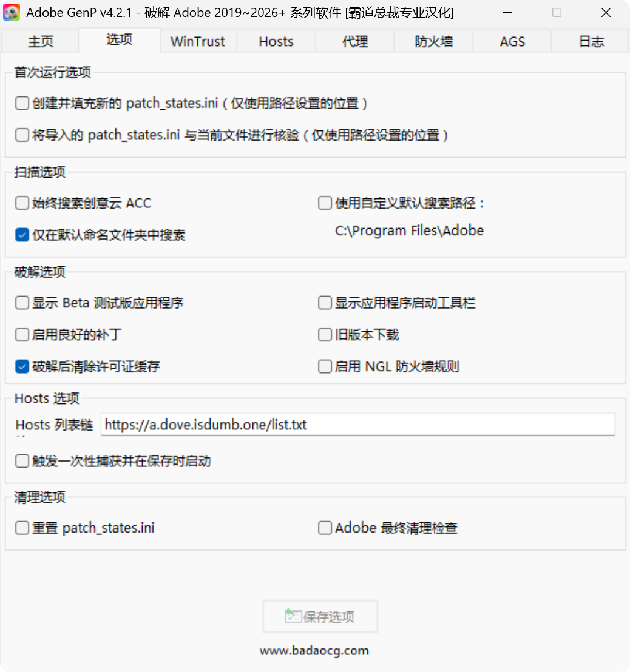Viewport: 630px width, 672px height.
Task: Click the 保存选项 button
Action: point(320,616)
